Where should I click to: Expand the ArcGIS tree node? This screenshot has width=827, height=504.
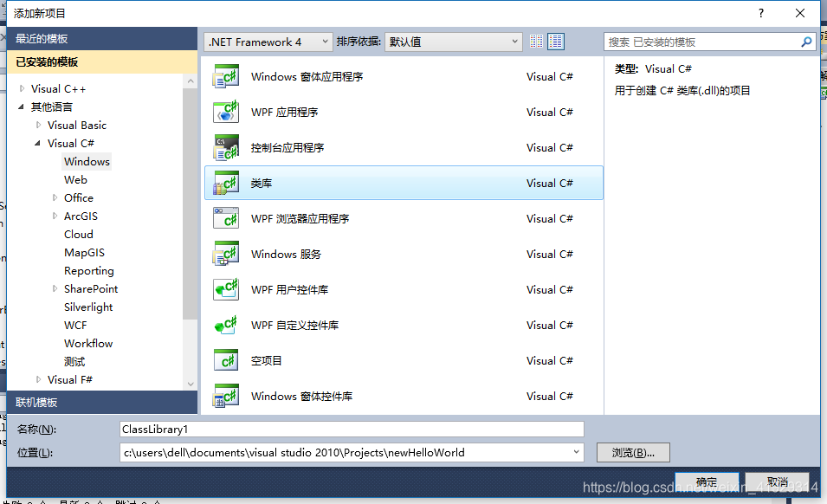tap(55, 216)
